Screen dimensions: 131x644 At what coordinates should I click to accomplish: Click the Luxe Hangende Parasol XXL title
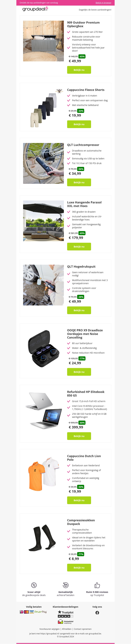pyautogui.click(x=84, y=204)
